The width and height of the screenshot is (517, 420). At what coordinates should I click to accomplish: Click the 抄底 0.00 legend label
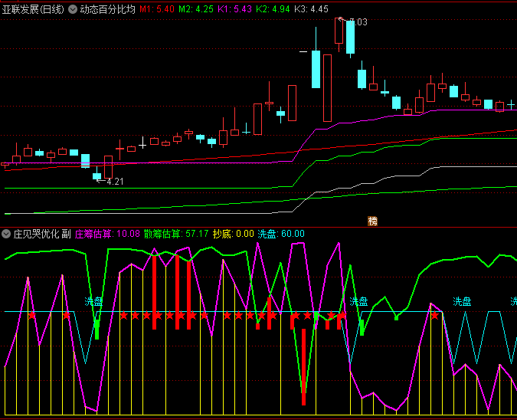click(x=233, y=234)
